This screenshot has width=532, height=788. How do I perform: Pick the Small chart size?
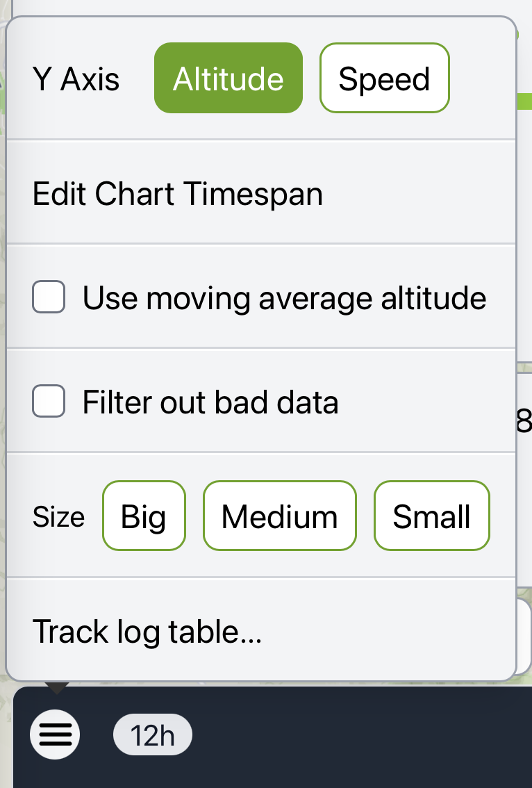click(x=431, y=516)
